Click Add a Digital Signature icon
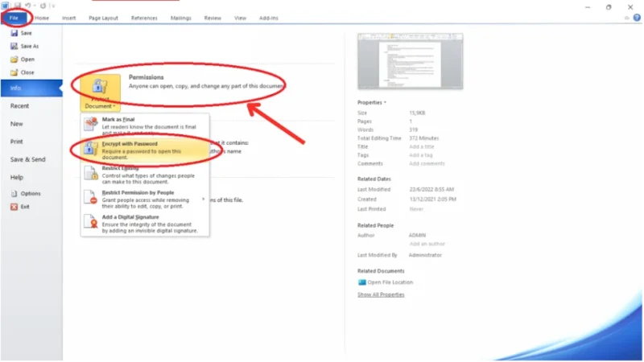Viewport: 644px width, 362px height. tap(91, 222)
